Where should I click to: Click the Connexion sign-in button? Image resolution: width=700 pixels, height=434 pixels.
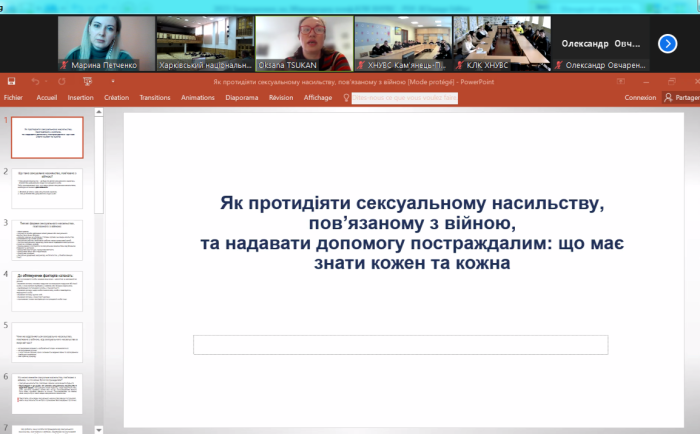coord(640,98)
